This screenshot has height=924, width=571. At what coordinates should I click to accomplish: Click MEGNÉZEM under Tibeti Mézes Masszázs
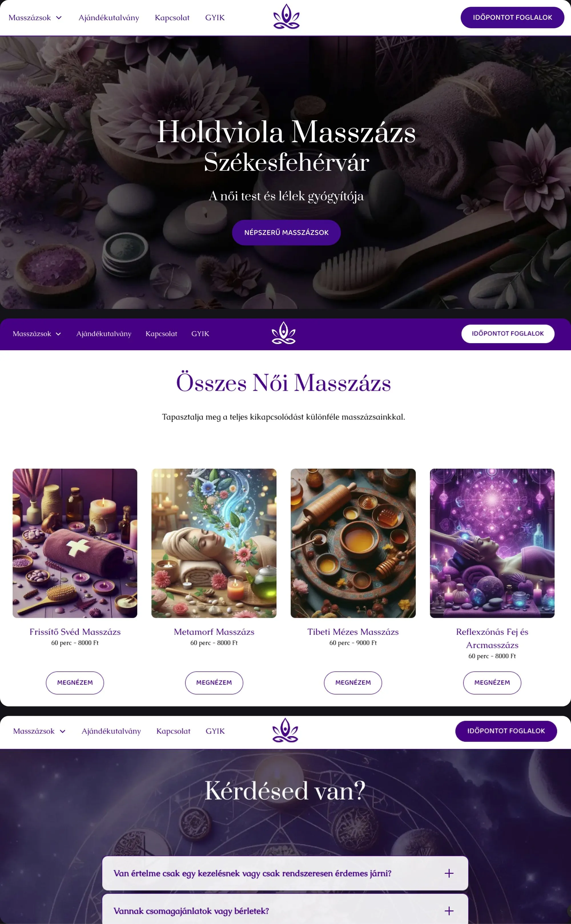coord(353,683)
